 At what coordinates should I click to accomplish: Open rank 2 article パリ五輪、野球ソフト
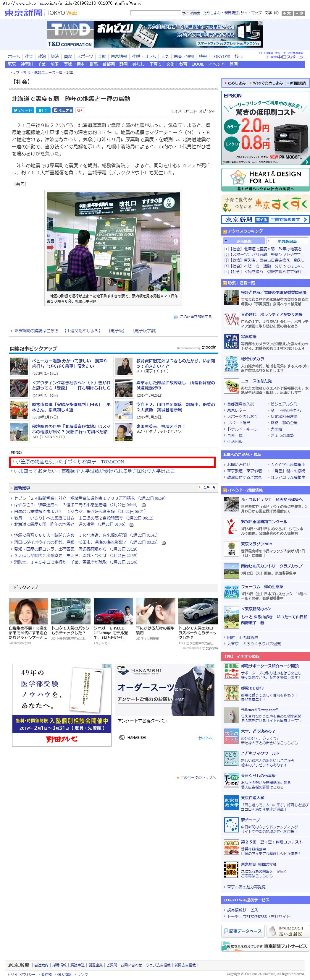click(x=268, y=254)
